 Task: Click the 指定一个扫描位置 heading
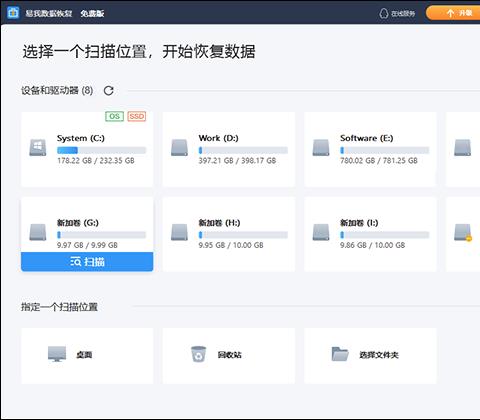[x=59, y=307]
